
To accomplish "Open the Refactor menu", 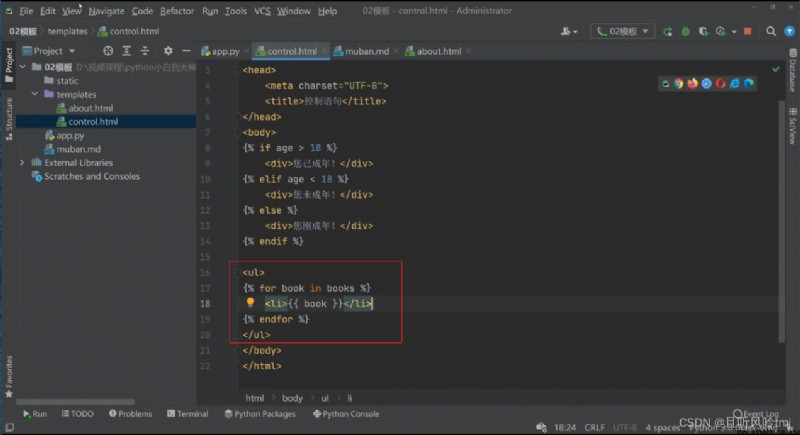I will [177, 11].
